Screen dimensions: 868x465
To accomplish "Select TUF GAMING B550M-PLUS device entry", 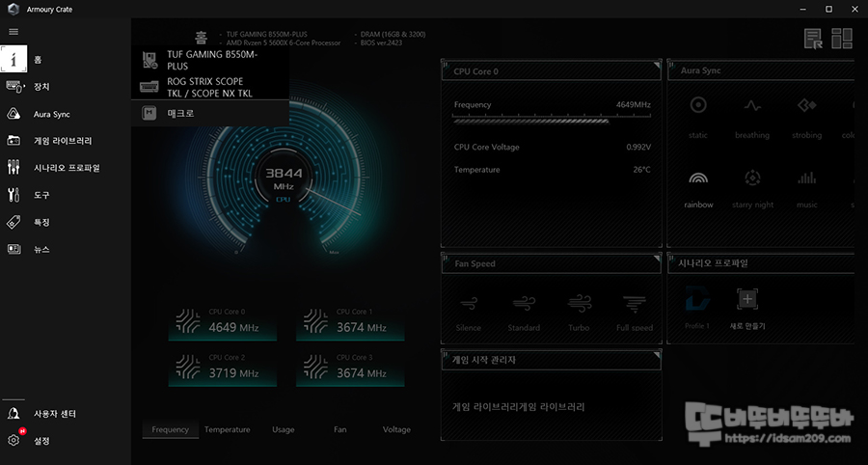I will tap(210, 60).
